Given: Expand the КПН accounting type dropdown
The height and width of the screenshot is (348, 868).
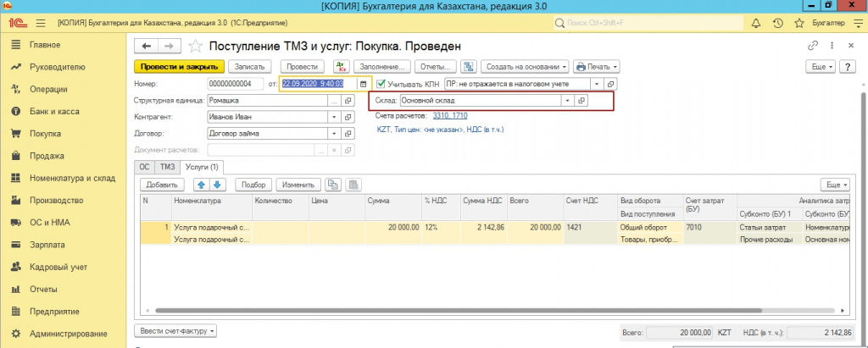Looking at the screenshot, I should (x=597, y=84).
